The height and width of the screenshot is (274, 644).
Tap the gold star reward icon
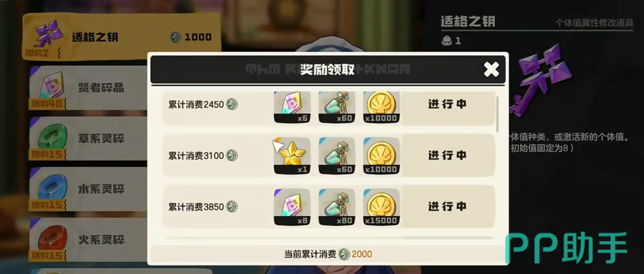click(x=292, y=155)
